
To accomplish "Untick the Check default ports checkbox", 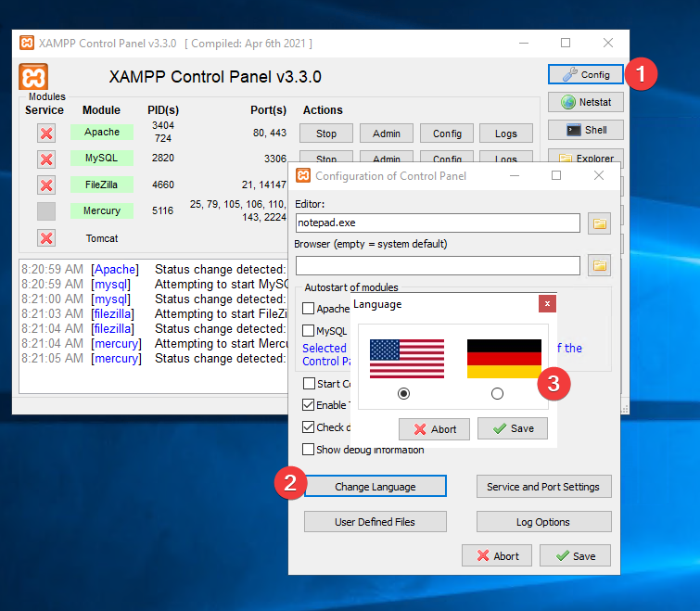I will tap(308, 427).
